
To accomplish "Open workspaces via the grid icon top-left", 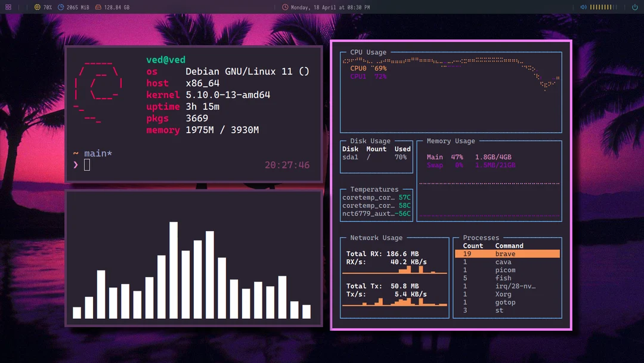I will [7, 7].
